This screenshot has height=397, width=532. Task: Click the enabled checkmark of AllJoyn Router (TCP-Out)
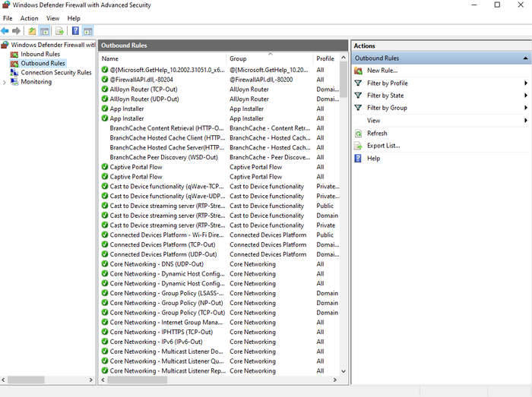(105, 89)
